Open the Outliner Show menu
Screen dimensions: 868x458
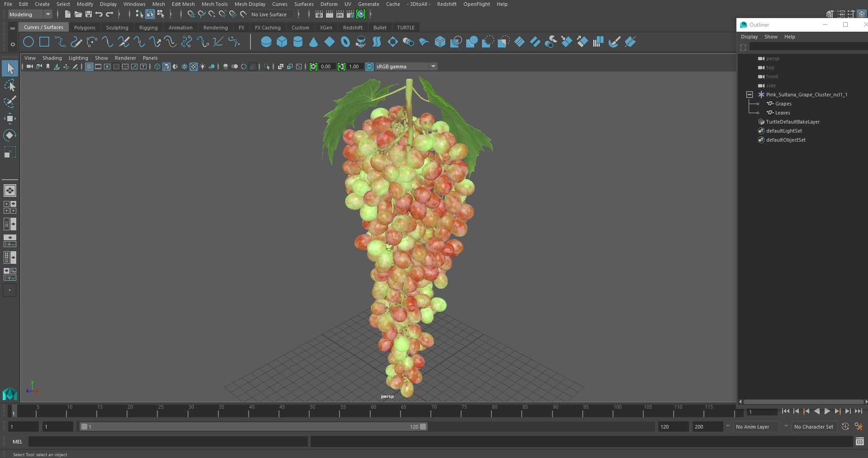771,37
